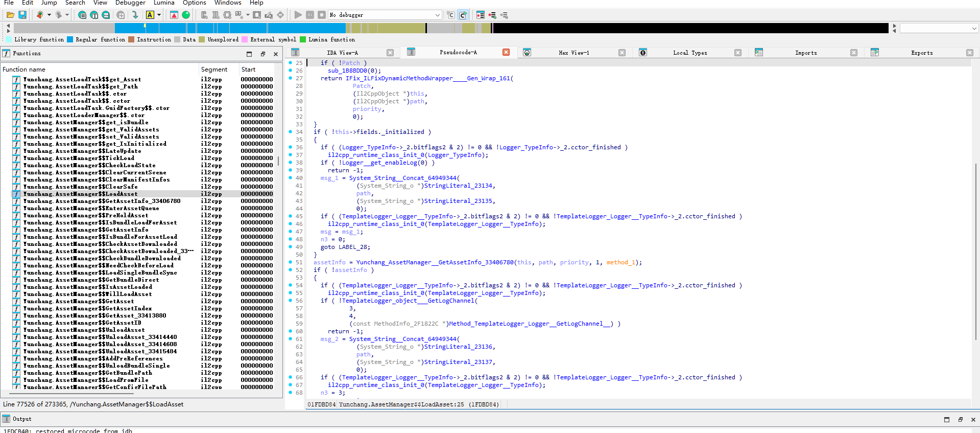Click the Imports tab icon
The width and height of the screenshot is (980, 433).
click(759, 52)
